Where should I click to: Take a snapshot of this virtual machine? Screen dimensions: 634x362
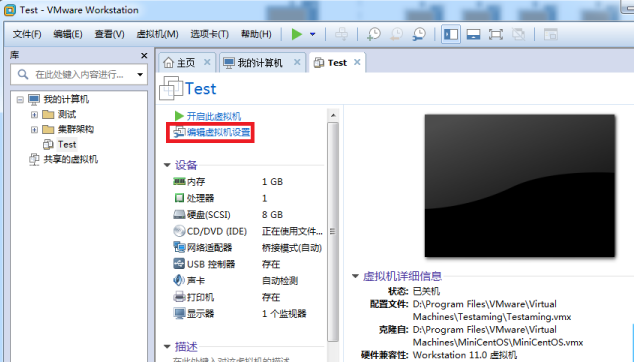point(374,34)
